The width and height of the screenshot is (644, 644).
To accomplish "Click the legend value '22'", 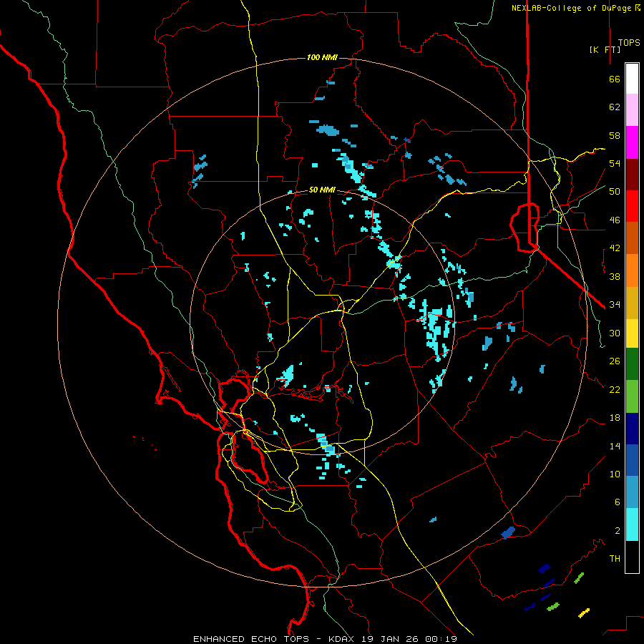I will [x=615, y=389].
